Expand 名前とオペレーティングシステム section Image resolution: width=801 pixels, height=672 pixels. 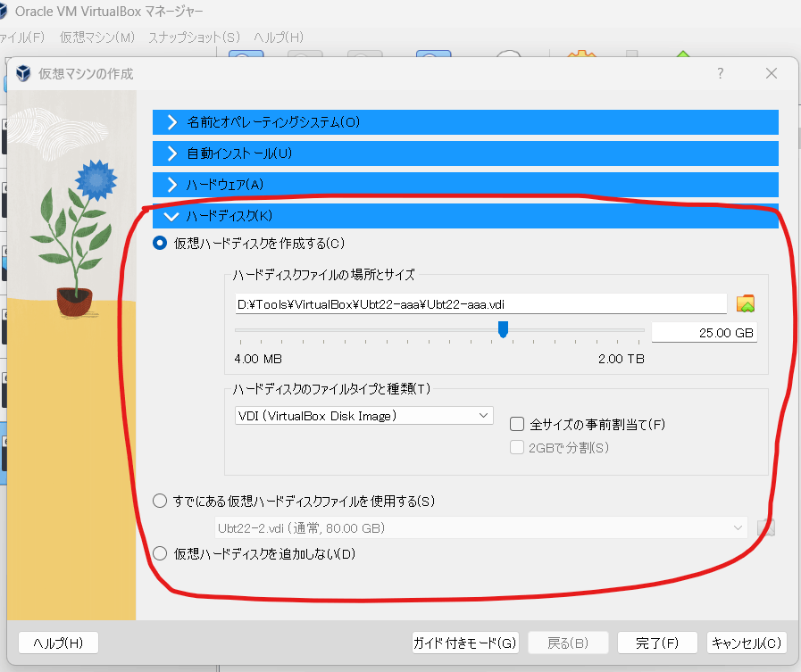tap(465, 122)
